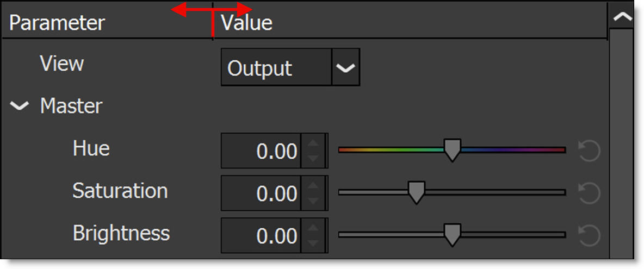The height and width of the screenshot is (269, 644).
Task: Increase Hue with up stepper arrow
Action: pyautogui.click(x=313, y=145)
